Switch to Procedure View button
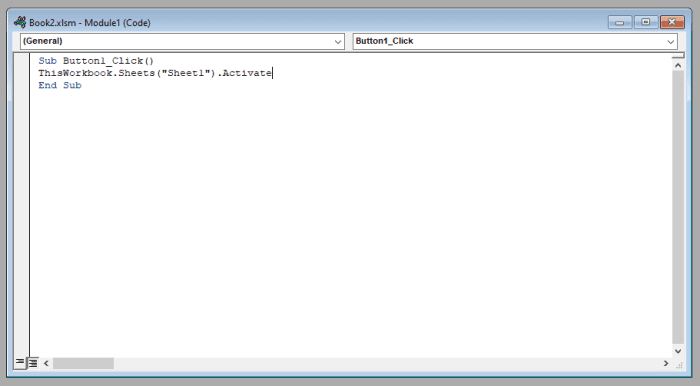The image size is (700, 386). tap(20, 362)
